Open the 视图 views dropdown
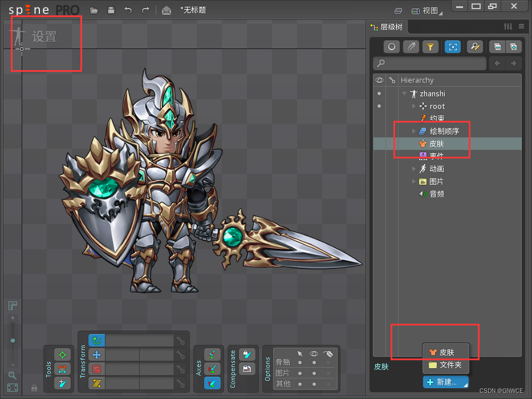The height and width of the screenshot is (399, 532). [427, 11]
